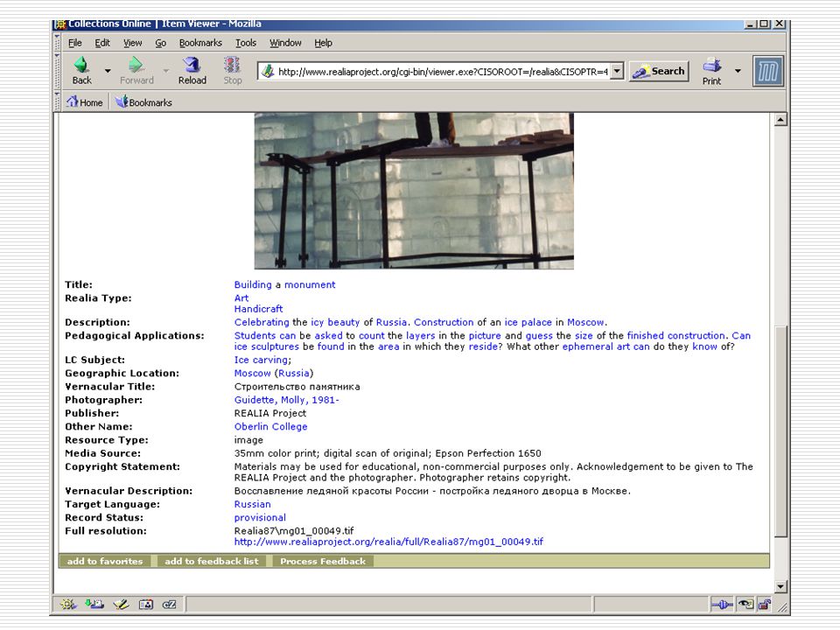The width and height of the screenshot is (840, 630).
Task: Expand the Forward history dropdown arrow
Action: (x=165, y=71)
